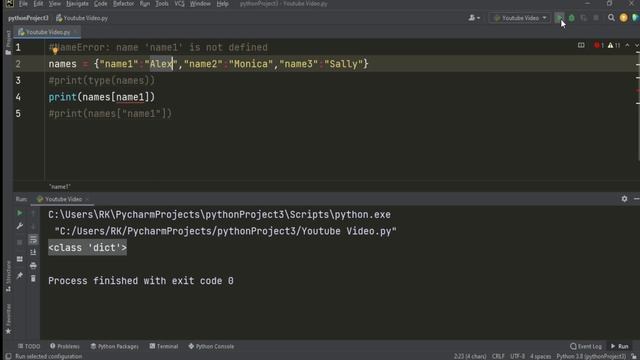Open the Tools menu

point(162,4)
